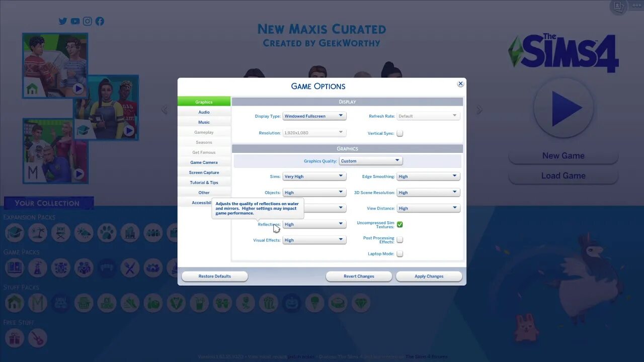This screenshot has width=644, height=362.
Task: Click the Restore Defaults button
Action: (215, 276)
